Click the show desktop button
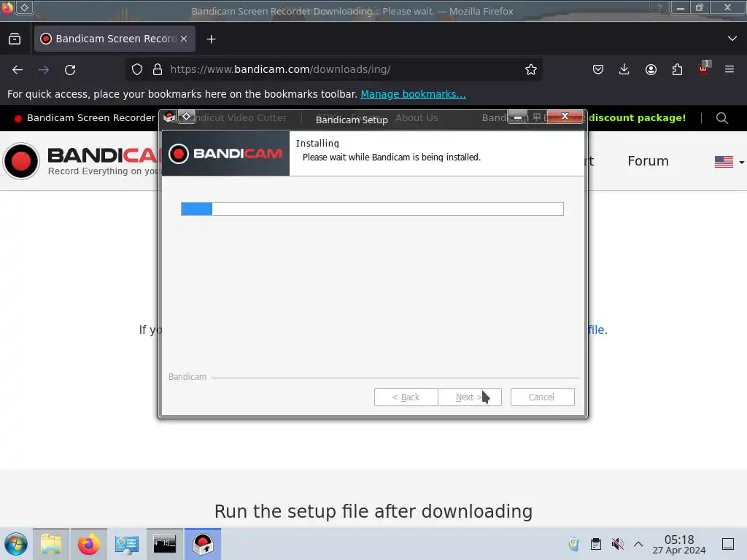This screenshot has height=560, width=747. click(728, 544)
